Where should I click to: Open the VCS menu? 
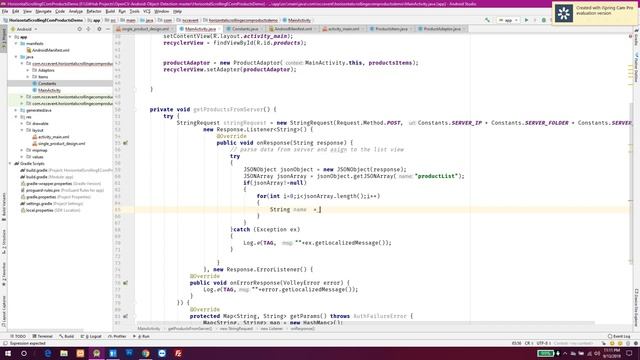pyautogui.click(x=147, y=11)
